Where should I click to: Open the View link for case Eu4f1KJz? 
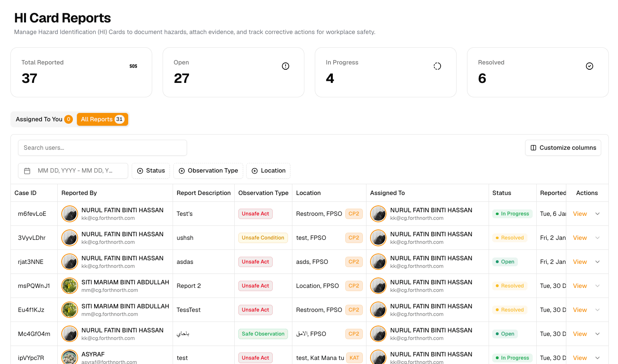click(x=580, y=310)
